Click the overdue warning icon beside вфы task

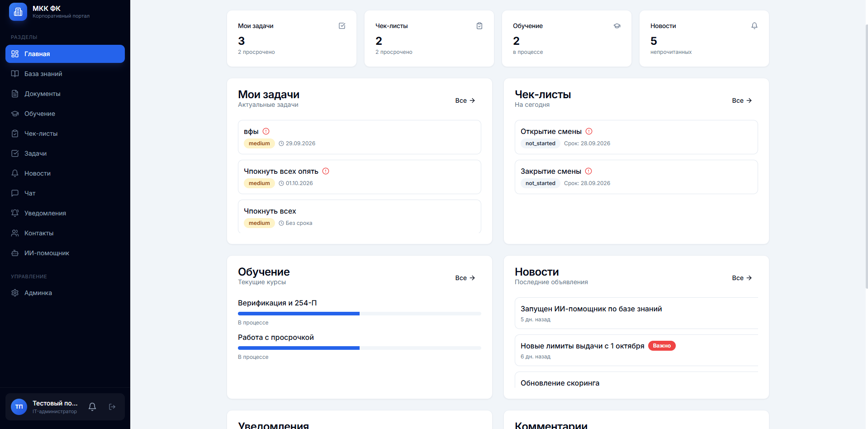(266, 131)
